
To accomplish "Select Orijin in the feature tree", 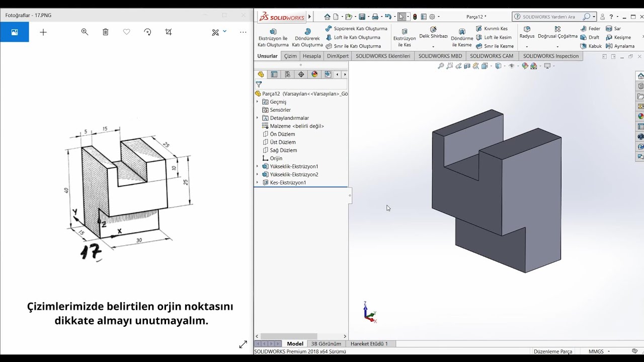I will click(x=272, y=158).
